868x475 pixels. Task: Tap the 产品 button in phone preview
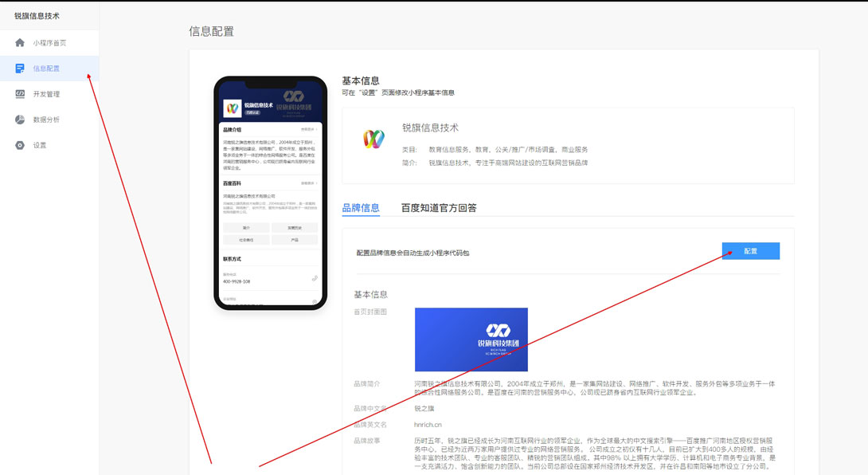click(x=295, y=239)
